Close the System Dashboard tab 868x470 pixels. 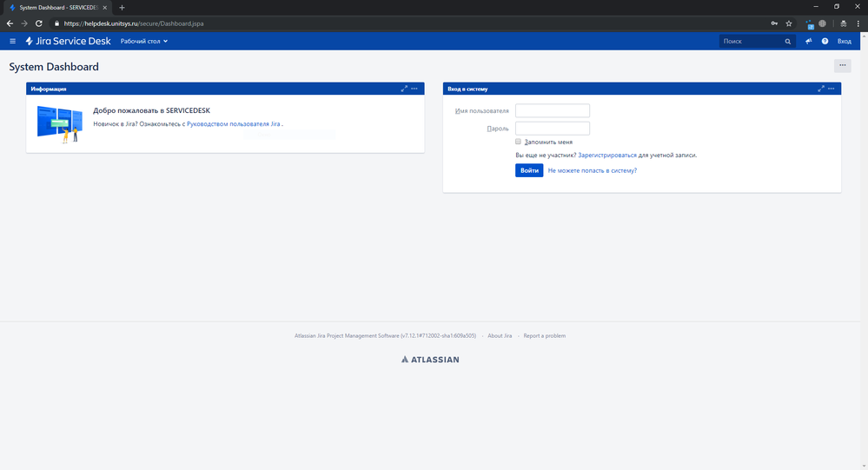tap(104, 8)
